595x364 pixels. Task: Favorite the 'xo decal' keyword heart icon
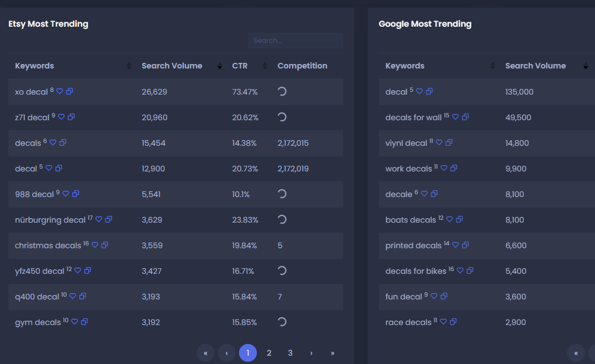(x=60, y=91)
